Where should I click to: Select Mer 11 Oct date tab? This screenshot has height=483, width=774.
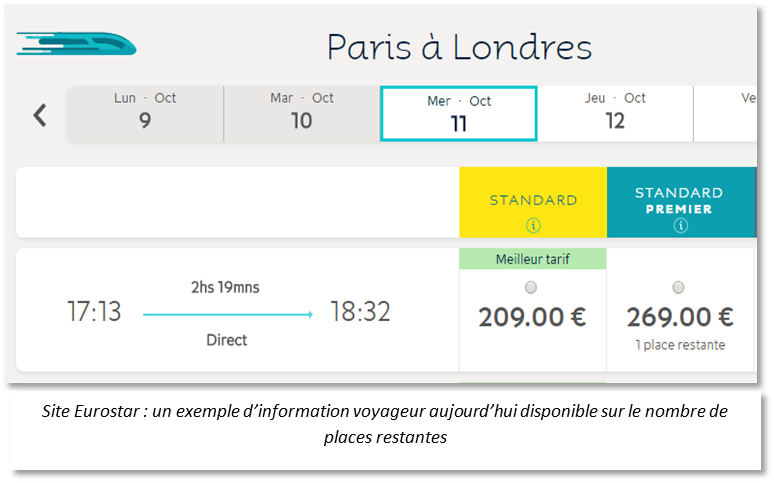click(459, 114)
